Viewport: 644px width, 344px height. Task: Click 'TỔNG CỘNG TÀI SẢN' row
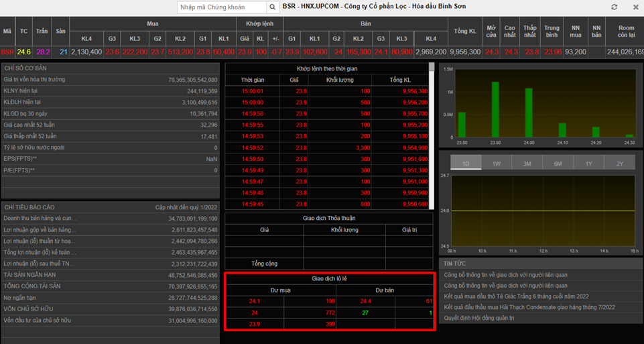pyautogui.click(x=111, y=286)
